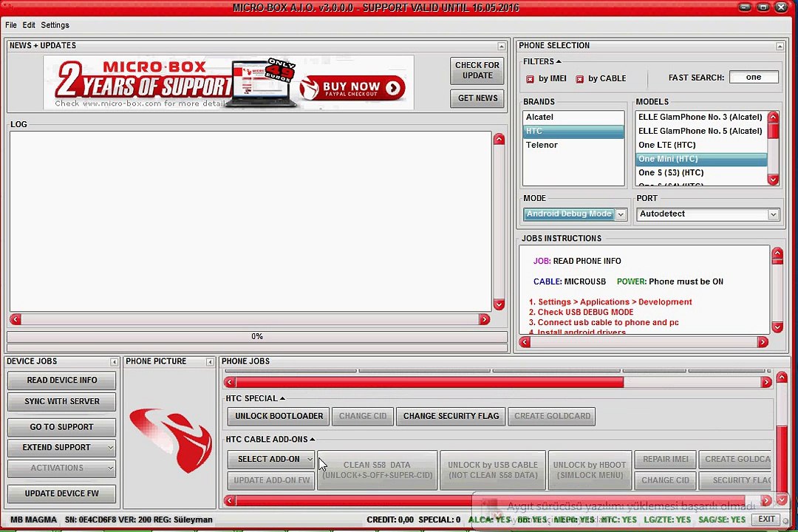The image size is (798, 532).
Task: Click UNLOCK BOOTLOADER button
Action: (x=279, y=417)
